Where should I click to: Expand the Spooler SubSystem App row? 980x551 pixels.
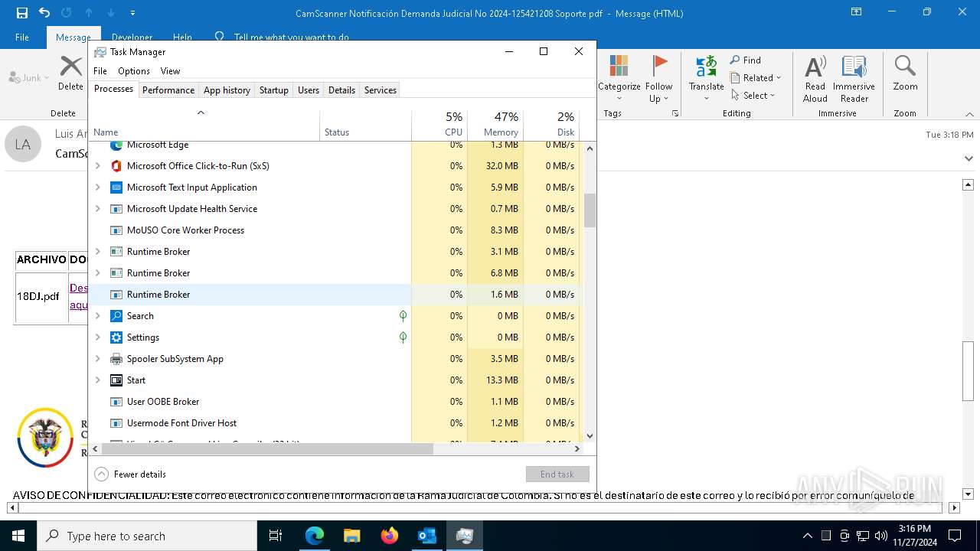tap(97, 359)
